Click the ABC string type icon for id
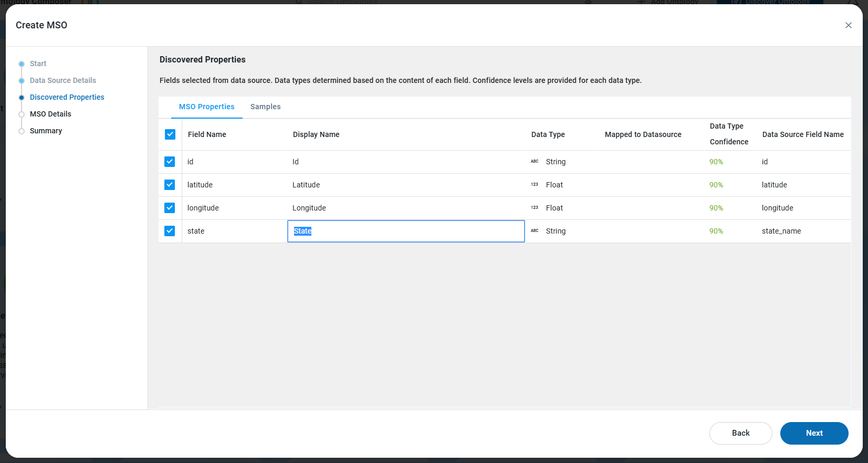 tap(535, 162)
